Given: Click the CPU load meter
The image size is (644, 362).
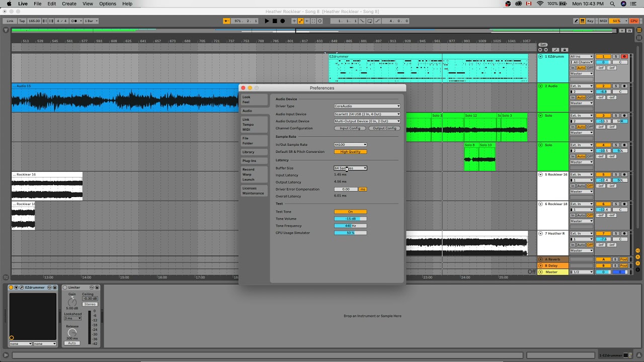Looking at the screenshot, I should click(x=618, y=21).
